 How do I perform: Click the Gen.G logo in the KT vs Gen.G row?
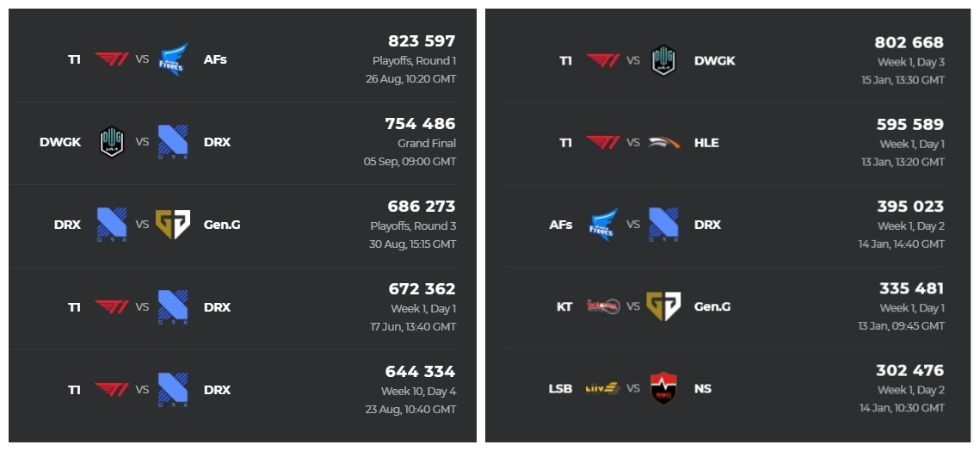click(663, 306)
